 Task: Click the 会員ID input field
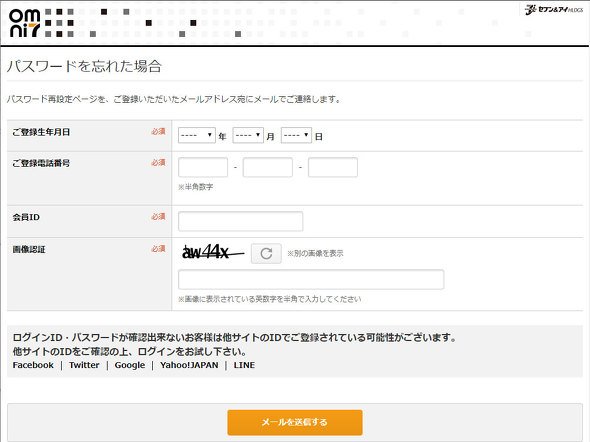(x=240, y=221)
